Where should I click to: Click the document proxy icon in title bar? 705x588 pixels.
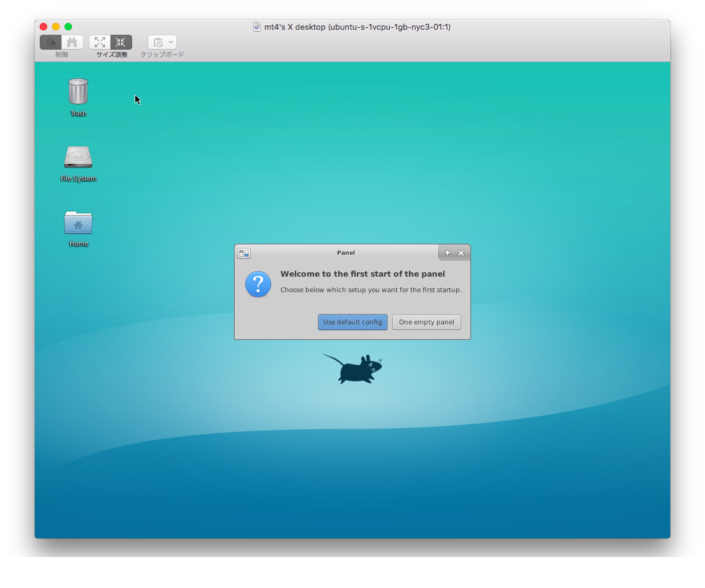[257, 27]
